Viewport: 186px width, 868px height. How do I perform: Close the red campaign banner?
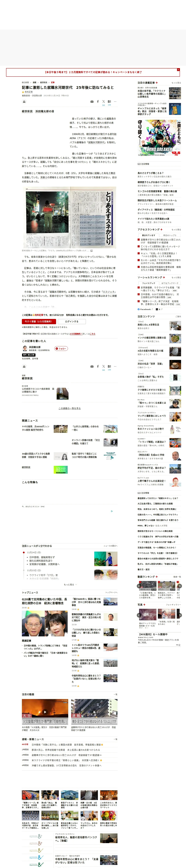[178, 70]
